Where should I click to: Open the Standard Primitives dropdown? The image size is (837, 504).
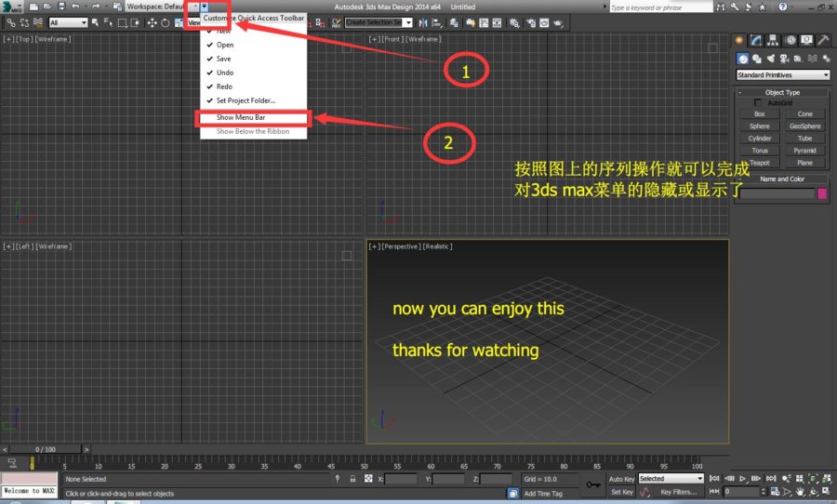tap(782, 74)
